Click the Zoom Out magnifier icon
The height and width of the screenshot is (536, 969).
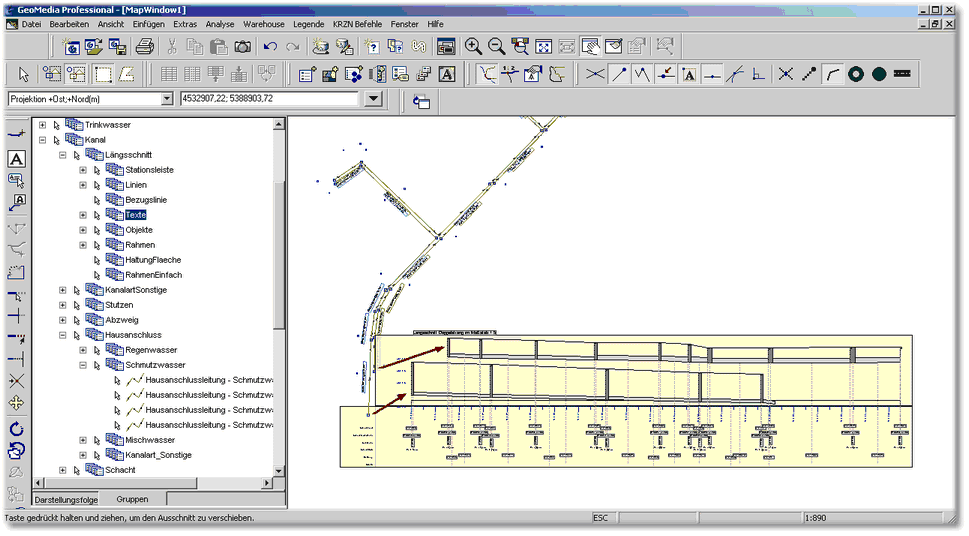pyautogui.click(x=496, y=46)
